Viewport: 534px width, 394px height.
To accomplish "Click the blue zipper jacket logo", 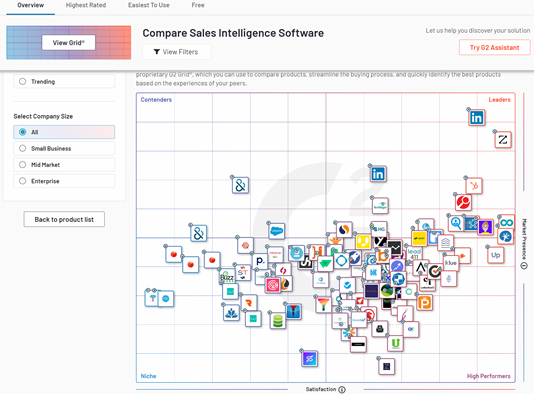I will 293,311.
